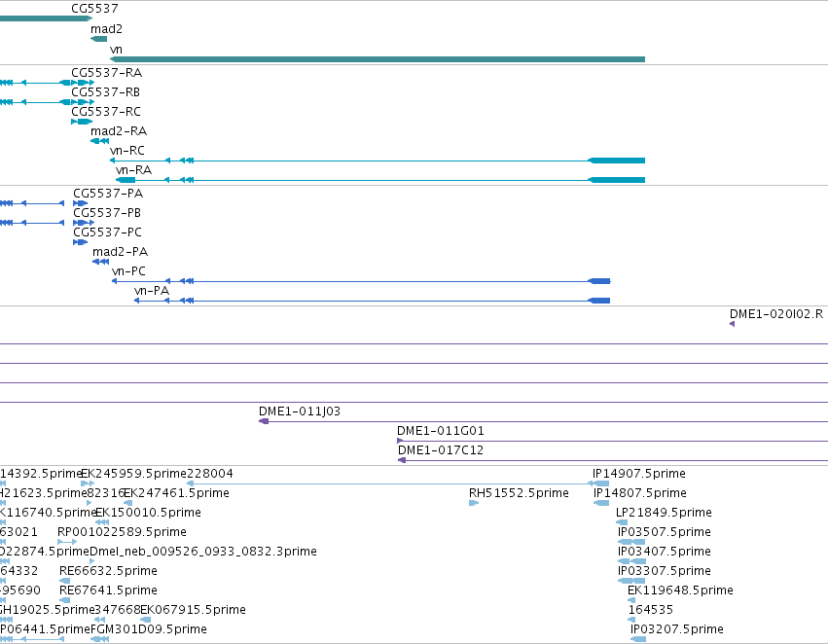The image size is (828, 644).
Task: Select the 228004 EST label
Action: (210, 474)
